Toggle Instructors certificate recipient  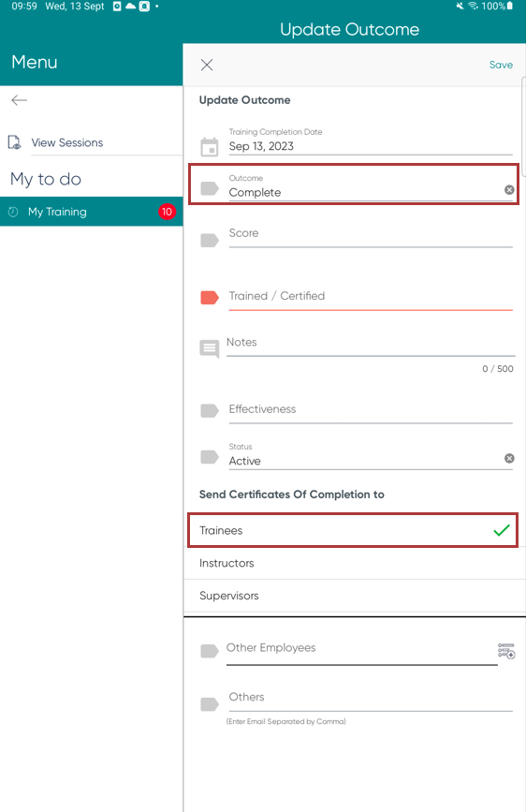355,563
